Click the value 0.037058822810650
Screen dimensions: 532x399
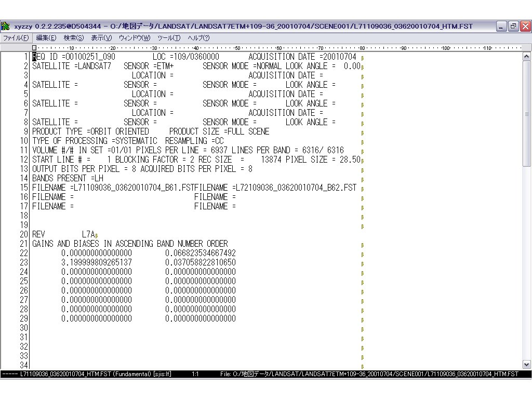point(201,262)
